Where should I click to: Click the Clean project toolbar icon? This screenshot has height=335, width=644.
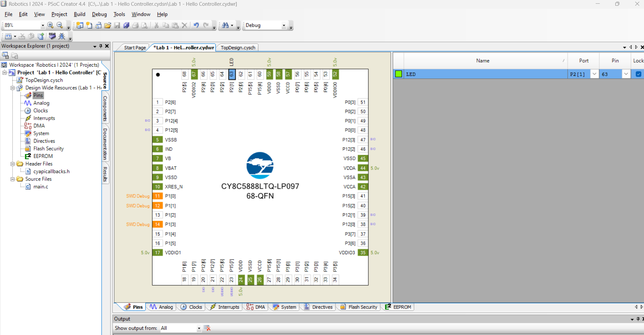[x=22, y=36]
